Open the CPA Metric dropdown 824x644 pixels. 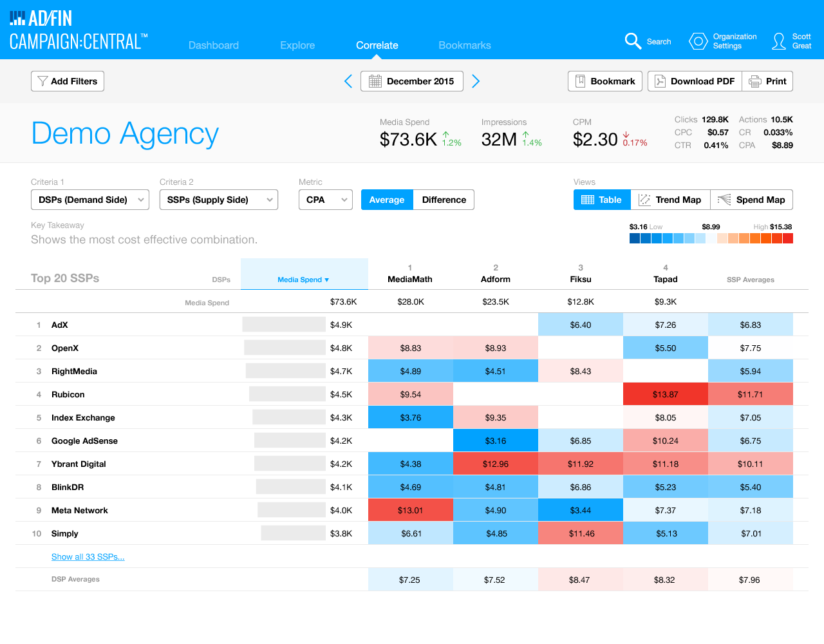click(x=326, y=200)
